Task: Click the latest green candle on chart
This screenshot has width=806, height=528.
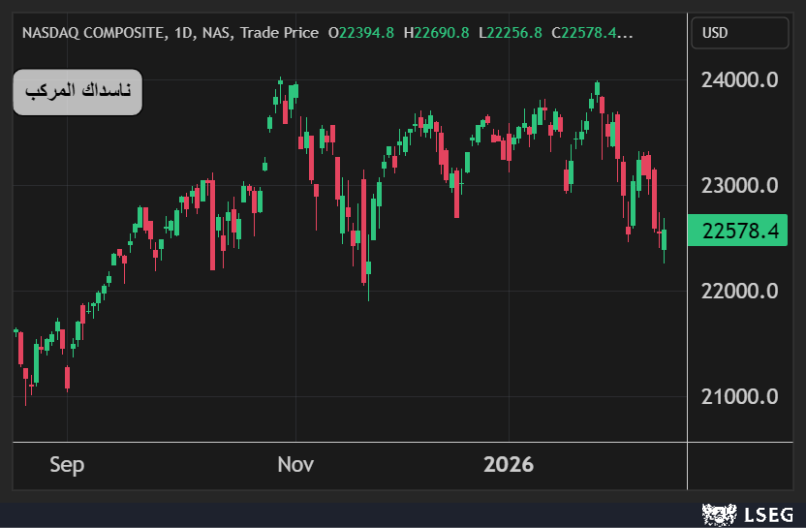Action: pyautogui.click(x=664, y=238)
